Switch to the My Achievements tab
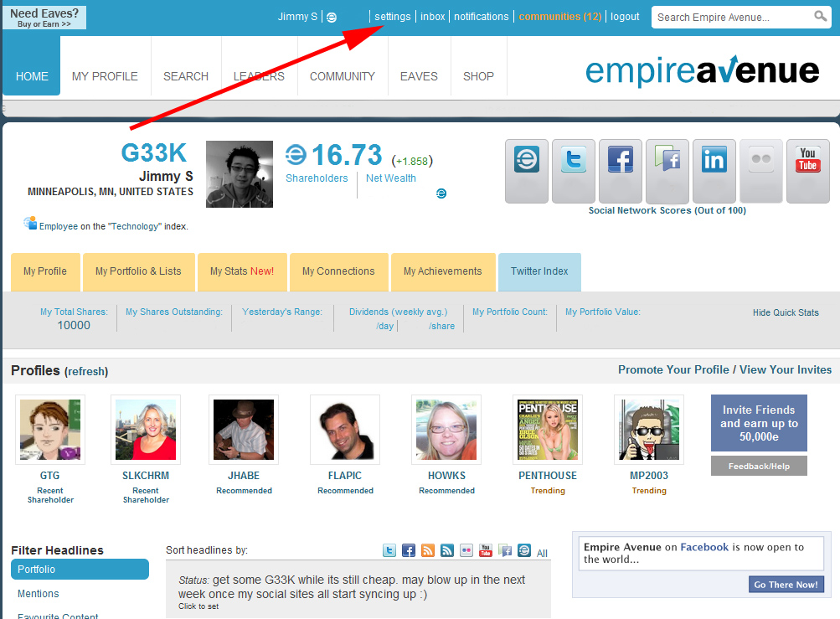The height and width of the screenshot is (619, 840). tap(443, 271)
